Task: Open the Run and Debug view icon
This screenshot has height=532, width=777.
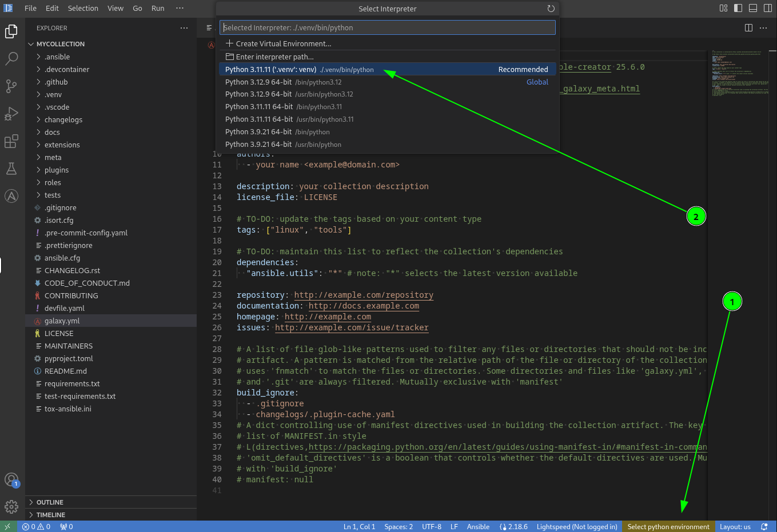Action: 11,113
